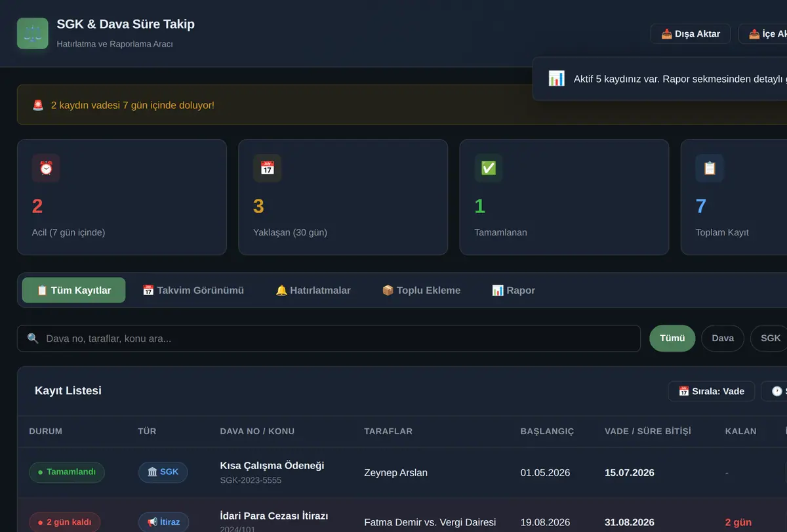Screen dimensions: 787x532
Task: Click the 01.05.2026 start date cell
Action: (x=545, y=472)
